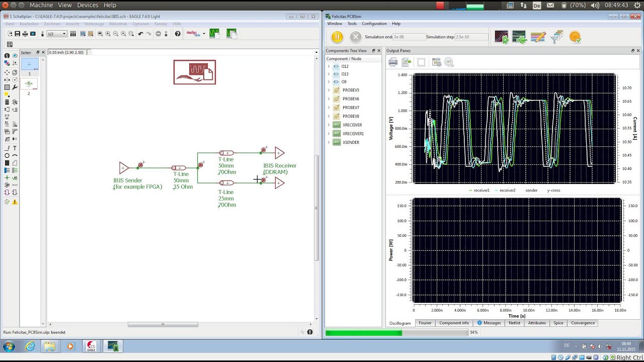Open EAGLE help question mark icon
Image resolution: width=644 pixels, height=362 pixels.
(178, 34)
